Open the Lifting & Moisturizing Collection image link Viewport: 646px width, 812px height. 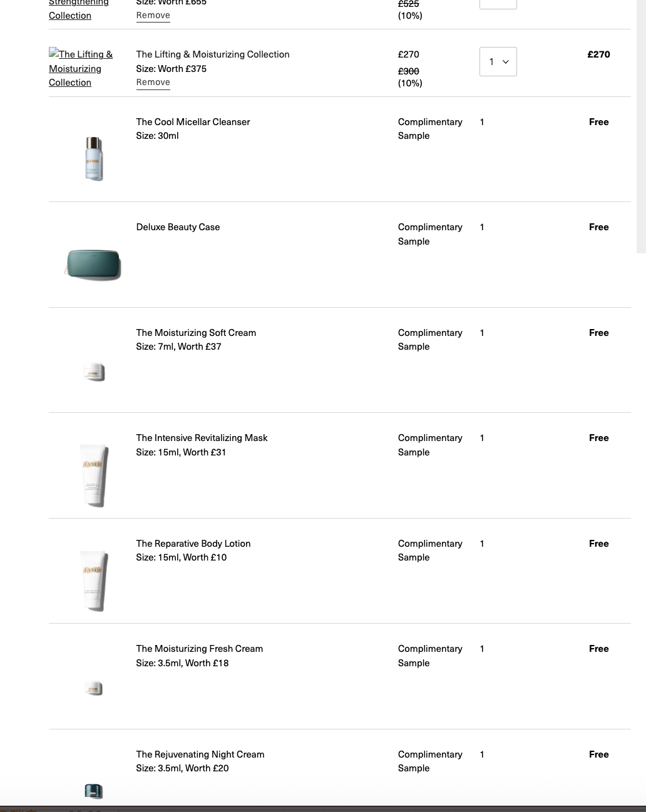pyautogui.click(x=81, y=68)
